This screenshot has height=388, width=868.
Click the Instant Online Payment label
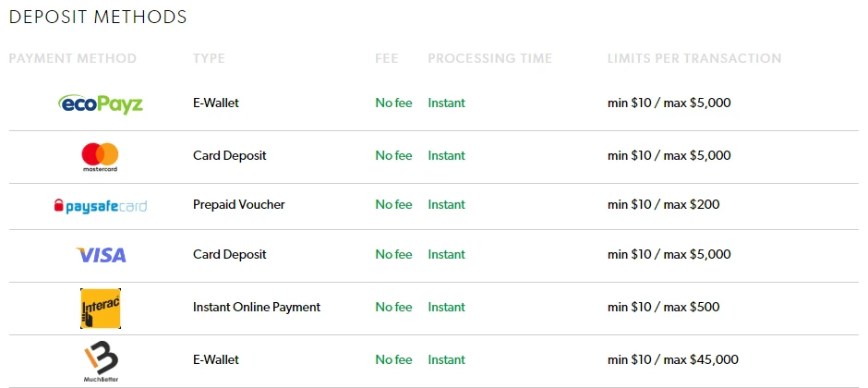(x=257, y=307)
